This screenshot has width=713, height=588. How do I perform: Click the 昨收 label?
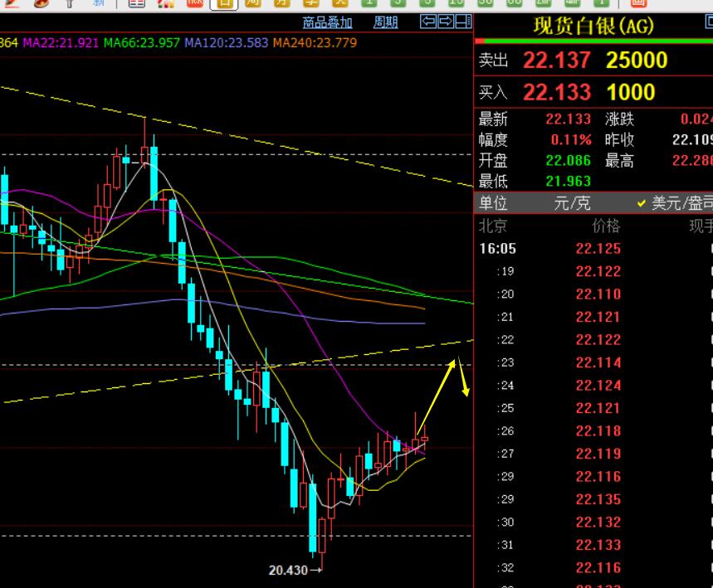tap(619, 139)
